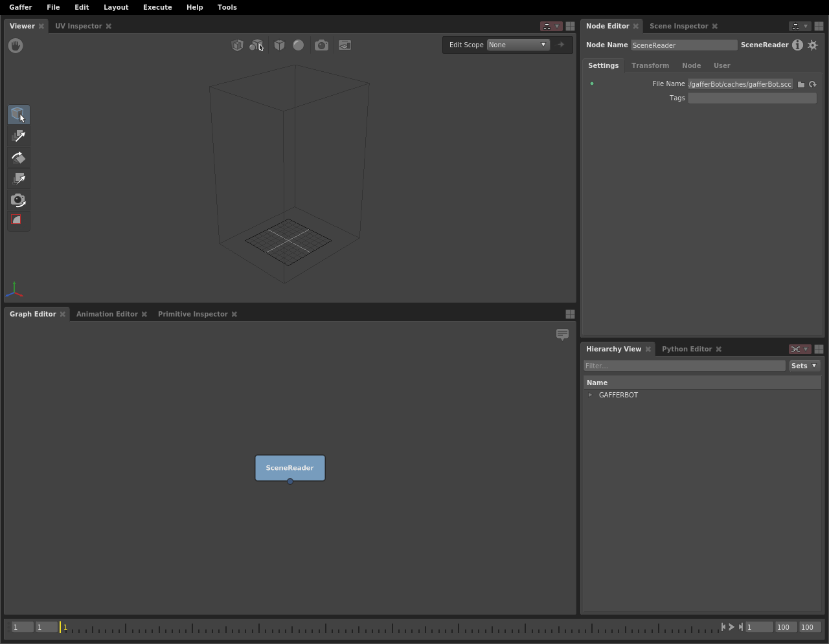The image size is (829, 644).
Task: Open the shading mode sphere icon
Action: [299, 45]
